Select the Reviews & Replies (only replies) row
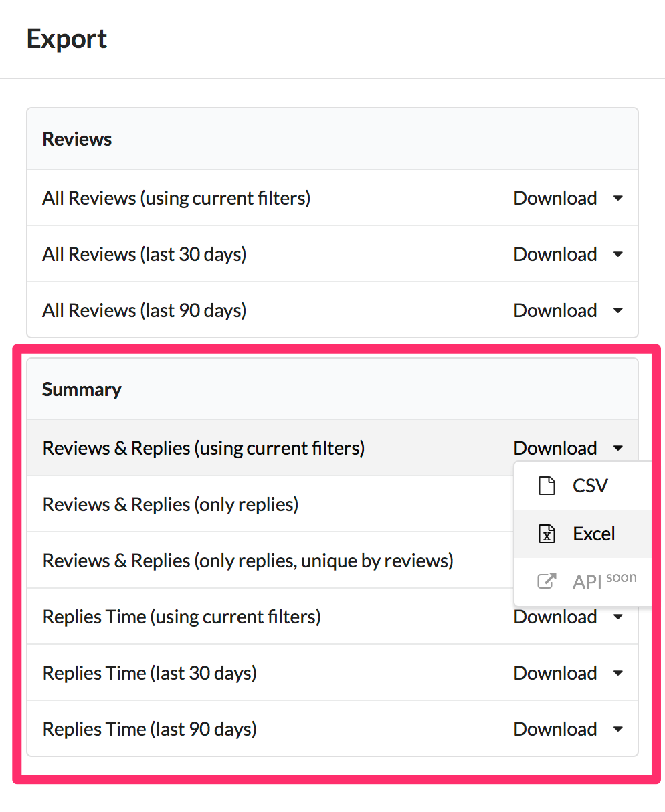 [171, 504]
